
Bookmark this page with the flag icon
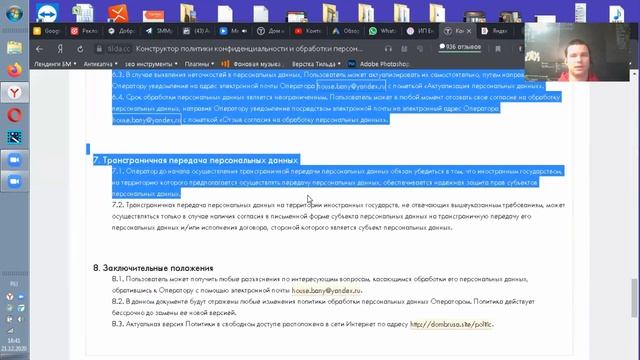click(x=498, y=49)
